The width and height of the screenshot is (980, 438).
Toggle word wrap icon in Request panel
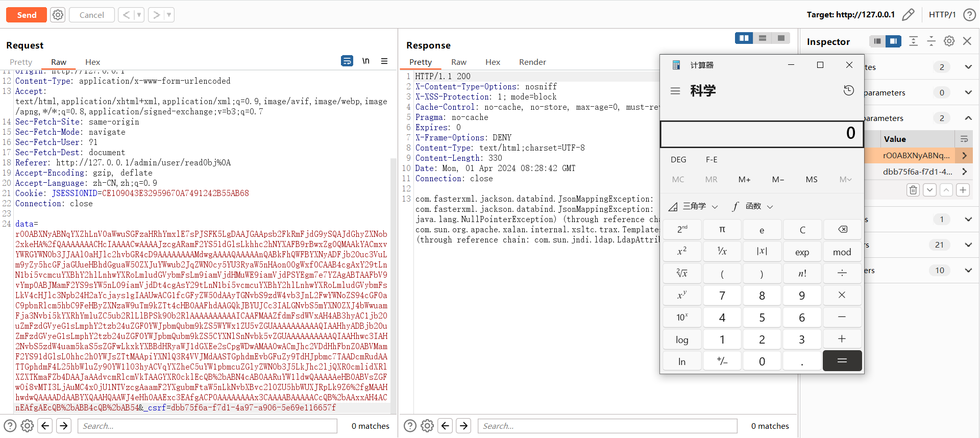pyautogui.click(x=347, y=61)
